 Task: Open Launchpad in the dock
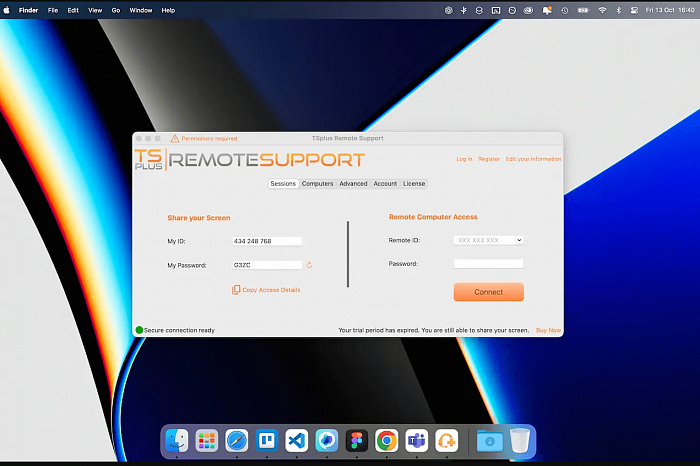coord(207,441)
